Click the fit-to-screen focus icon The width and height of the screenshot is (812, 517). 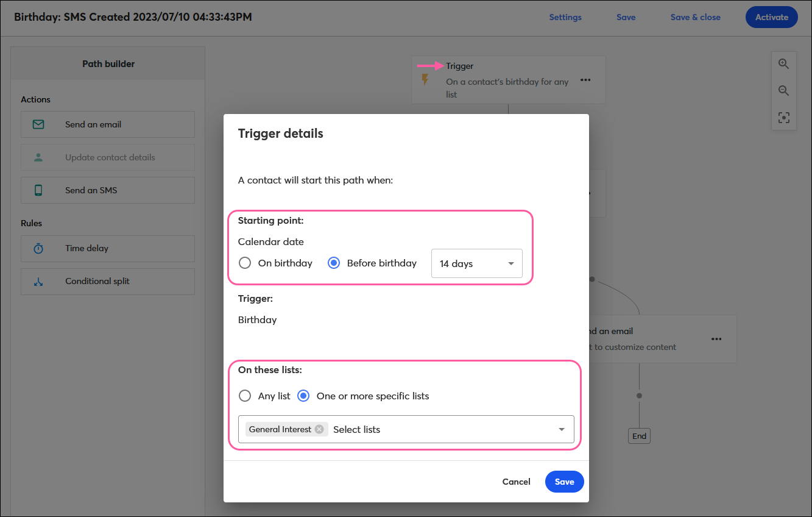pyautogui.click(x=784, y=118)
